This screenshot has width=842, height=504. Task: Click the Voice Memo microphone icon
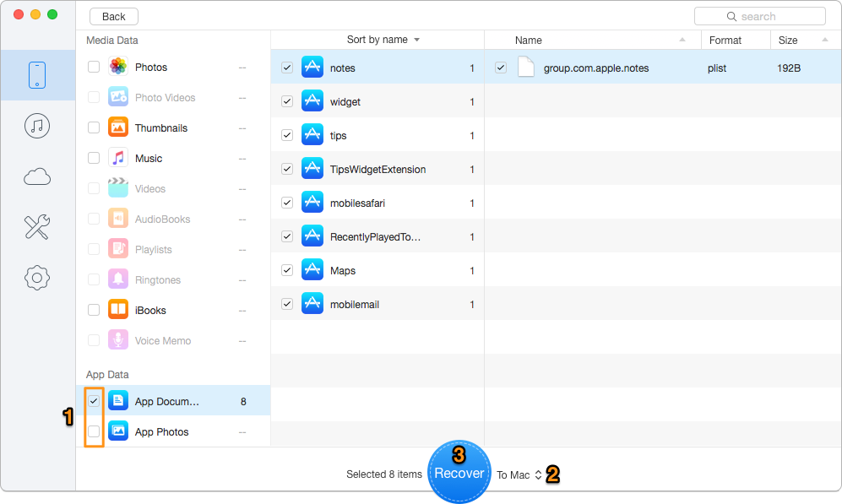tap(118, 339)
